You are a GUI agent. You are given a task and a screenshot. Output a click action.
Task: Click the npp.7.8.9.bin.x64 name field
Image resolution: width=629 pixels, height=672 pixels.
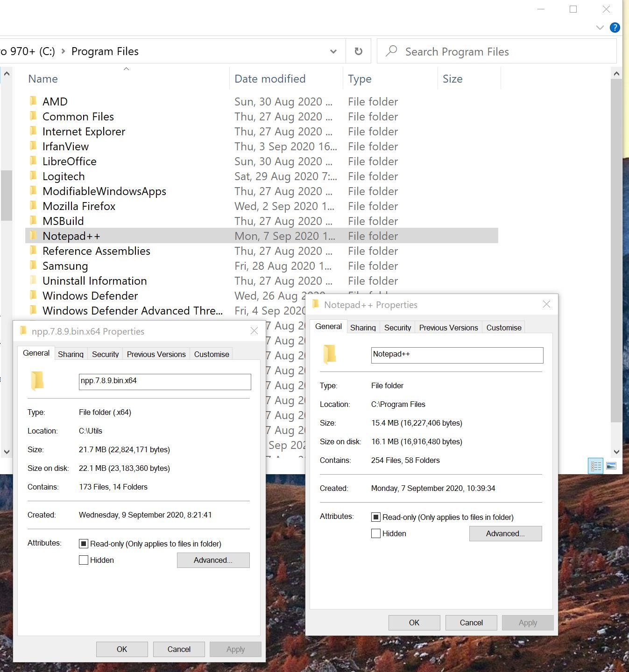pyautogui.click(x=165, y=381)
